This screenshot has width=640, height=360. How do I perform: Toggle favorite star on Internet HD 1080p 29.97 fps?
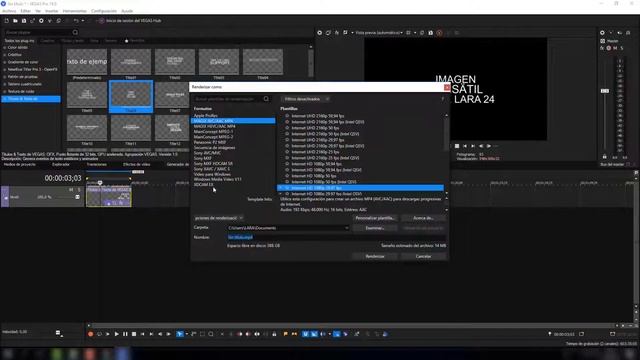[287, 188]
